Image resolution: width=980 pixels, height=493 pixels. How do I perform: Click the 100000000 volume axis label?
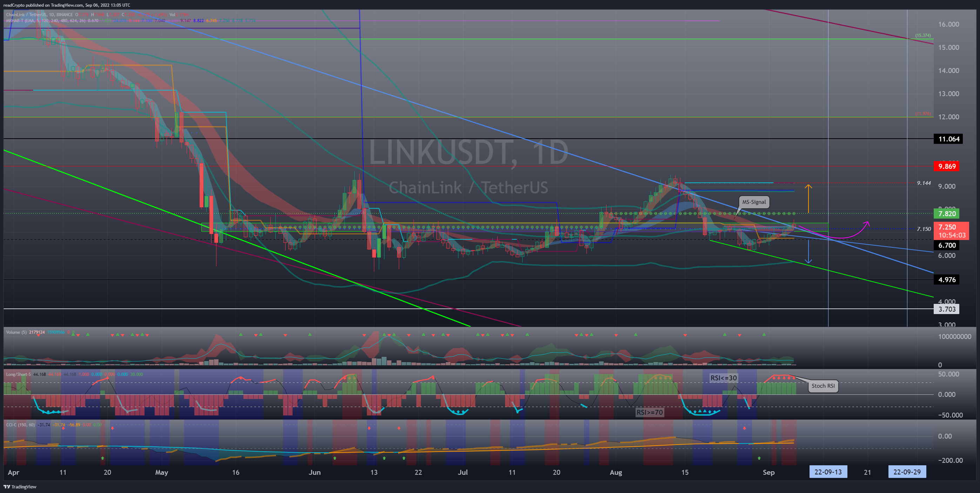tap(954, 337)
